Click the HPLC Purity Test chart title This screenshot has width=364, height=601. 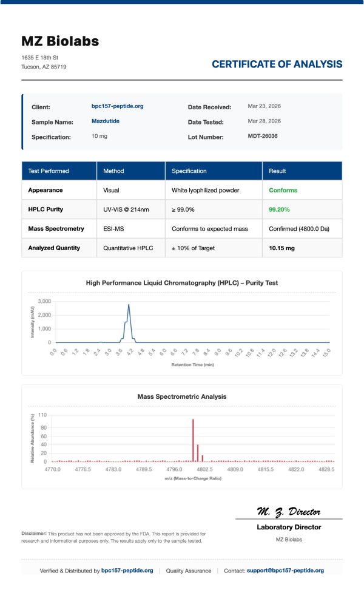click(182, 283)
